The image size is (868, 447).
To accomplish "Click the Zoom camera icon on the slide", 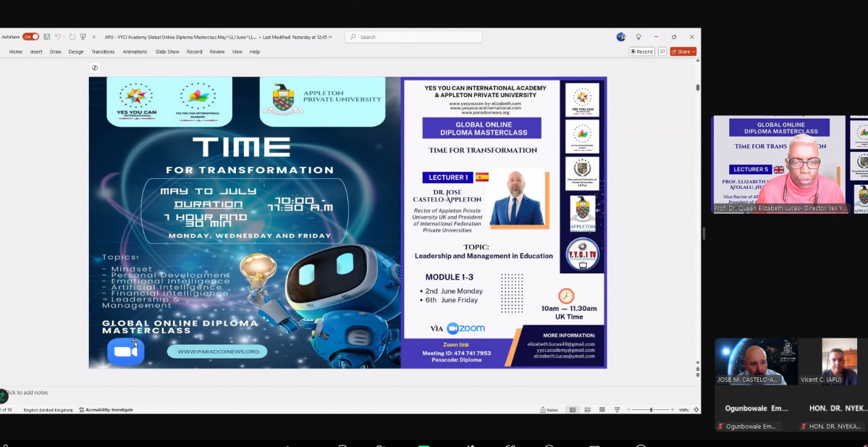I will pyautogui.click(x=126, y=351).
